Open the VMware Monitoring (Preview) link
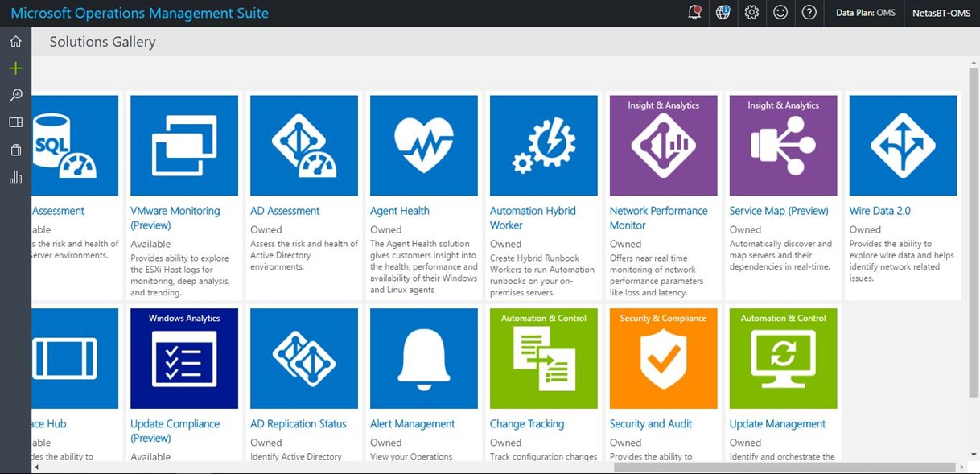The image size is (980, 474). click(175, 218)
